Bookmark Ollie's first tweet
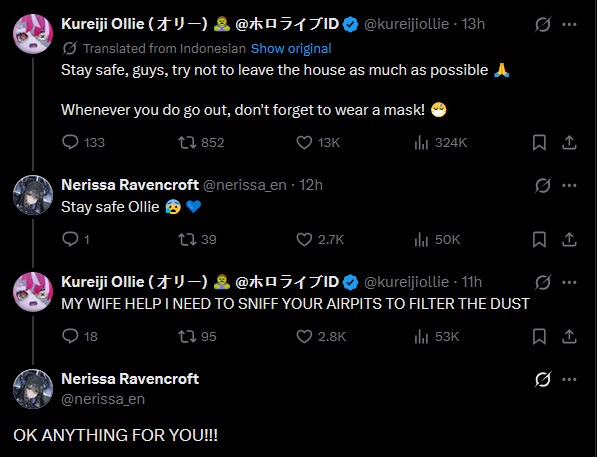 click(539, 143)
